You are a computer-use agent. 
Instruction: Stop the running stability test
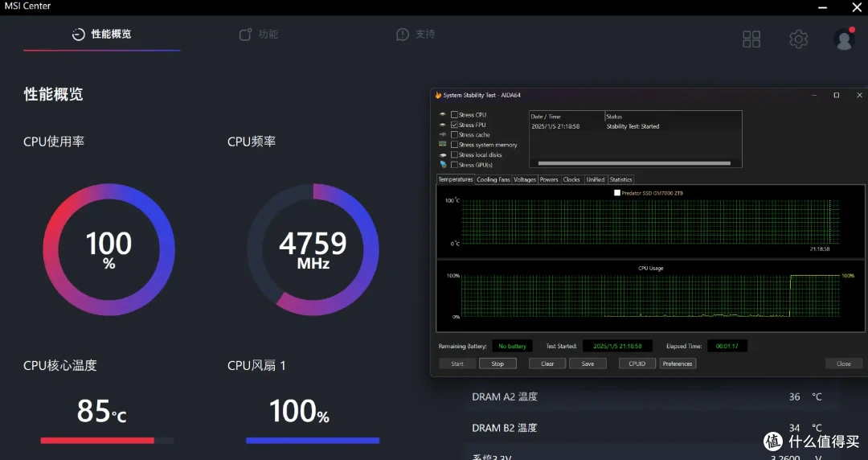(497, 363)
